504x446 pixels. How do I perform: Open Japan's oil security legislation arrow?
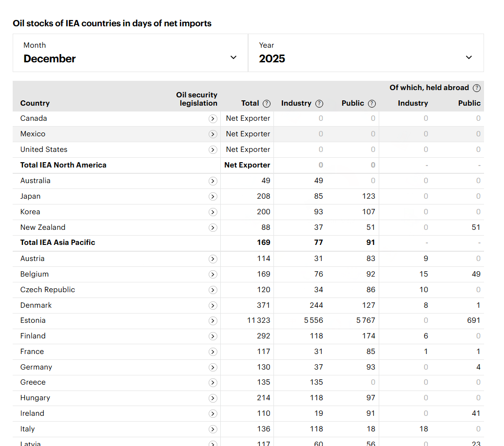click(213, 197)
